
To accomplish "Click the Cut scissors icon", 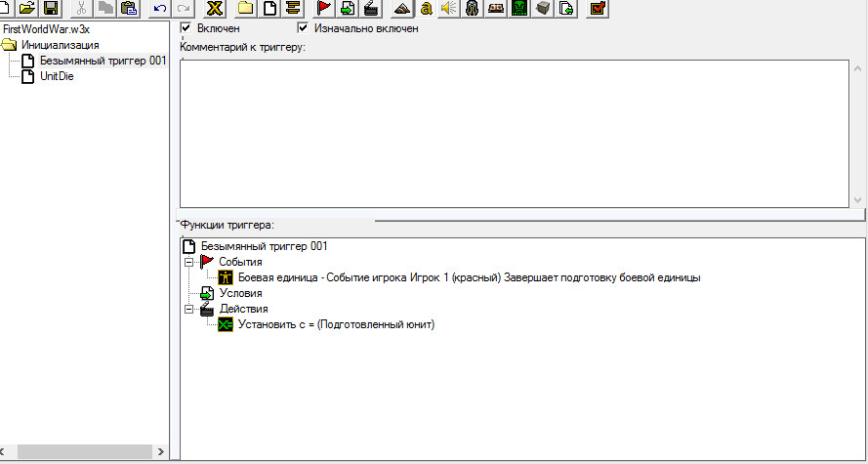I will [81, 8].
